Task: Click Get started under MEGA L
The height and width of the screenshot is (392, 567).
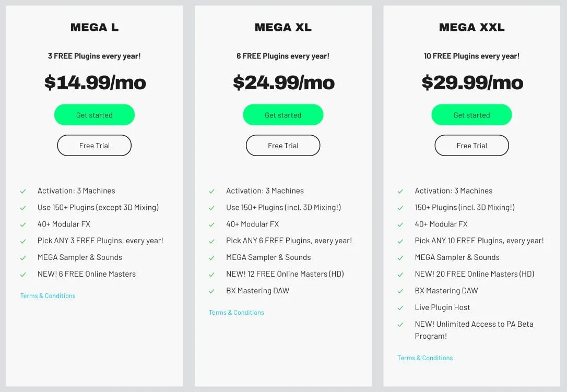Action: tap(95, 115)
